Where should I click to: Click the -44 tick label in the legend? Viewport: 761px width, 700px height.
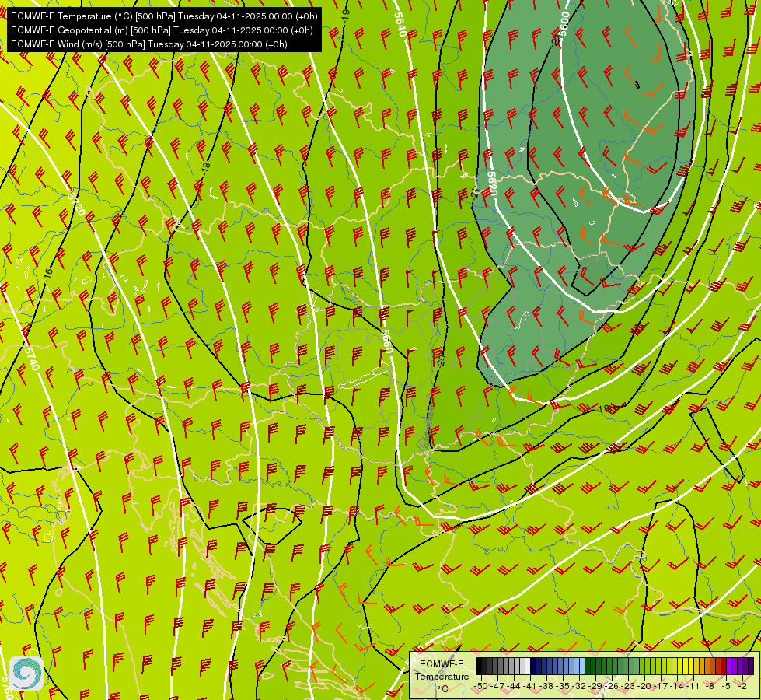click(514, 686)
